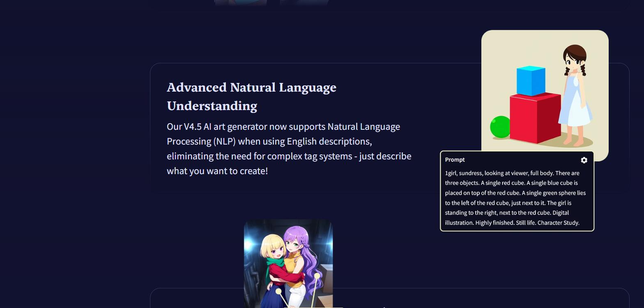Click the blue cube in the sample image
644x308 pixels.
531,80
